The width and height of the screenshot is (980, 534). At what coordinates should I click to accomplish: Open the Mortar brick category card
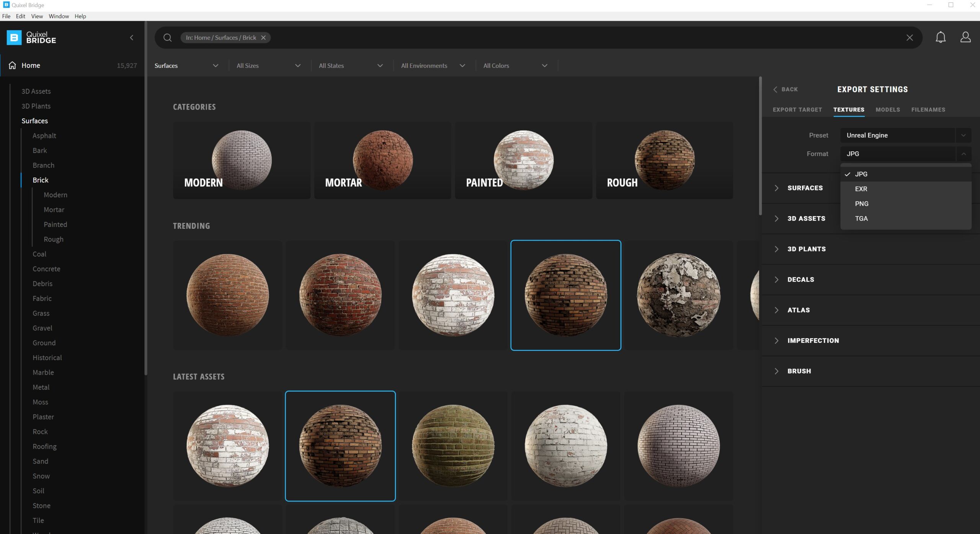382,160
